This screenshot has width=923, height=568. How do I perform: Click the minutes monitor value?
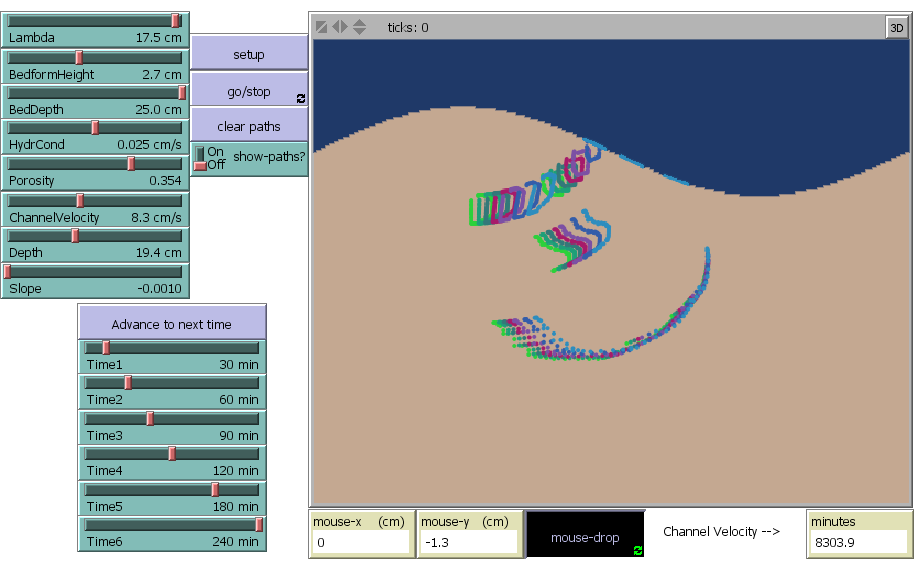(858, 542)
